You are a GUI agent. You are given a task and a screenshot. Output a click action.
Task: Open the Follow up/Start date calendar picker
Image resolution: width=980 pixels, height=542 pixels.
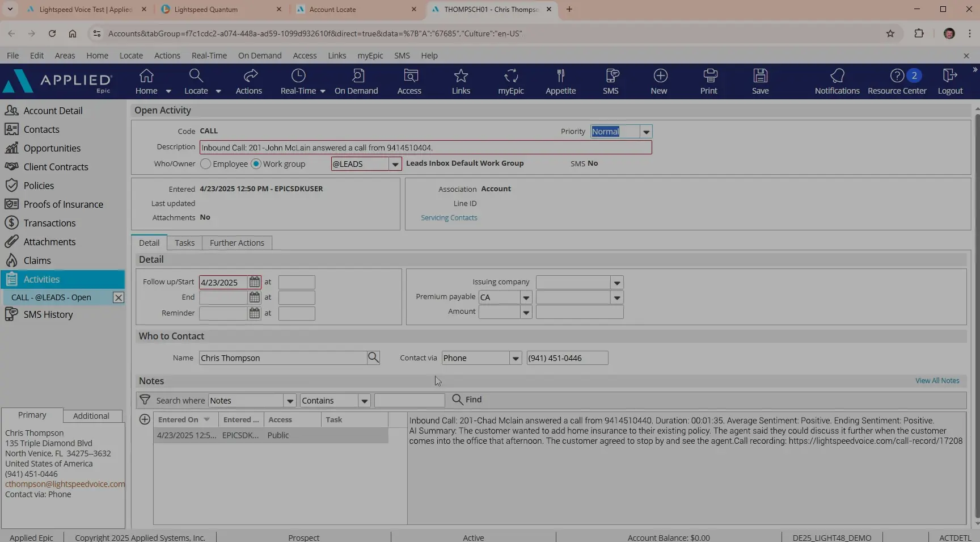coord(254,282)
